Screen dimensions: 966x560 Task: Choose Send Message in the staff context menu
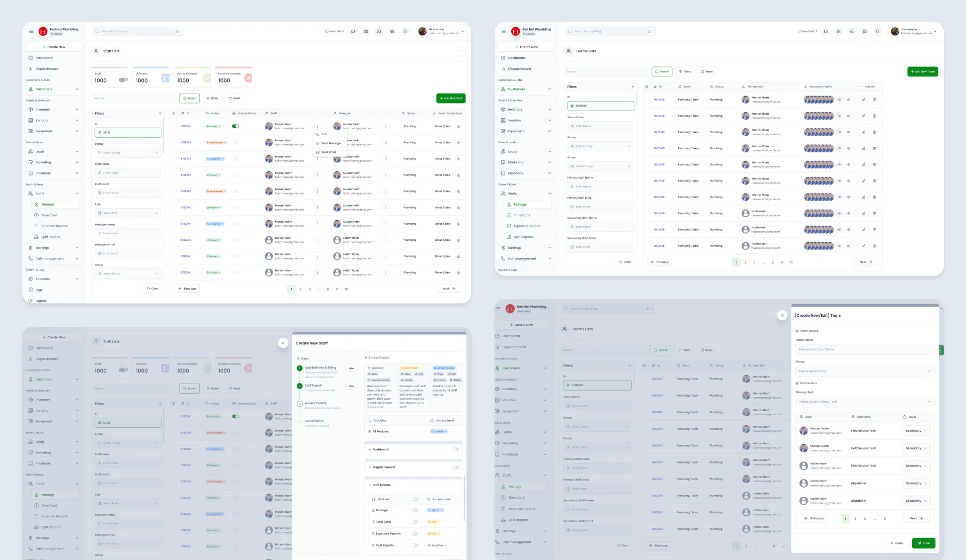click(x=331, y=143)
